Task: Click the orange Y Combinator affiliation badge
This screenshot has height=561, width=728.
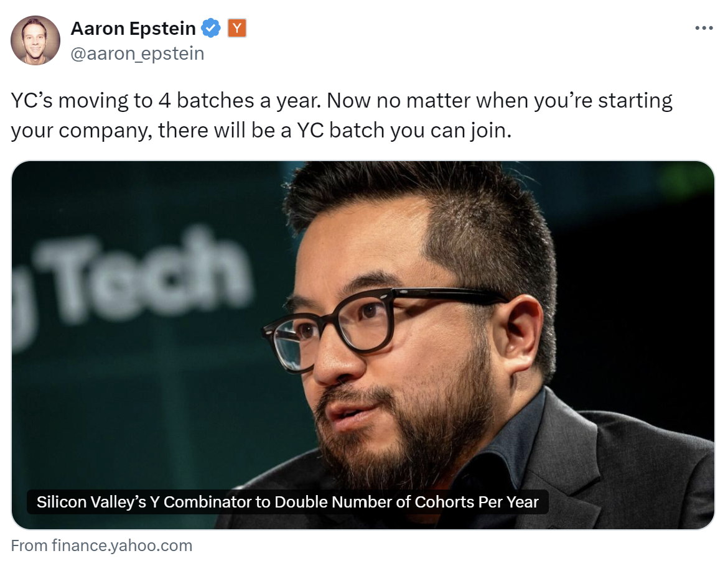Action: 236,28
